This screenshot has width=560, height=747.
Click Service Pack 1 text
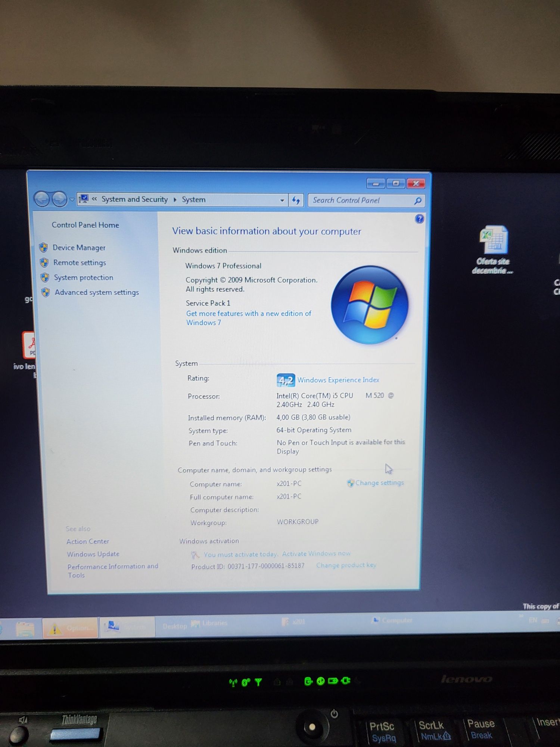208,303
